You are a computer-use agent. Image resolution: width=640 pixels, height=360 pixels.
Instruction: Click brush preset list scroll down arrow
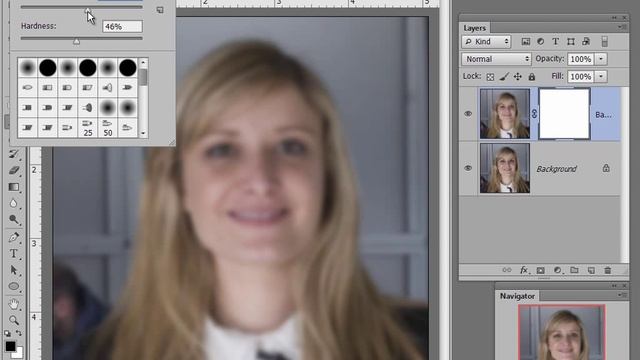(x=143, y=133)
